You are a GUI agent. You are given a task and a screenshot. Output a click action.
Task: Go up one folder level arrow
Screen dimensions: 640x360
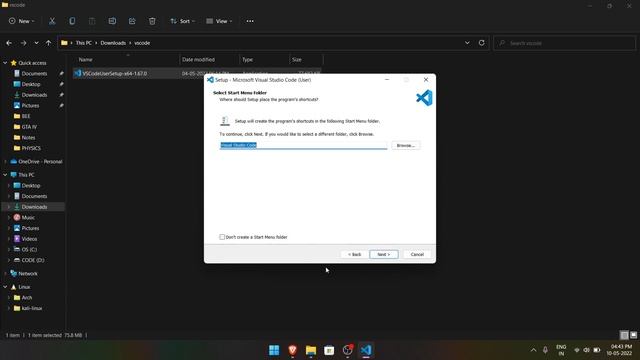[x=49, y=43]
